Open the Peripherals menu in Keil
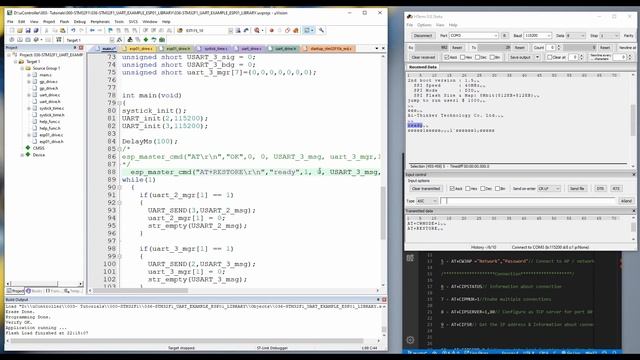Image resolution: width=640 pixels, height=360 pixels. pyautogui.click(x=100, y=22)
